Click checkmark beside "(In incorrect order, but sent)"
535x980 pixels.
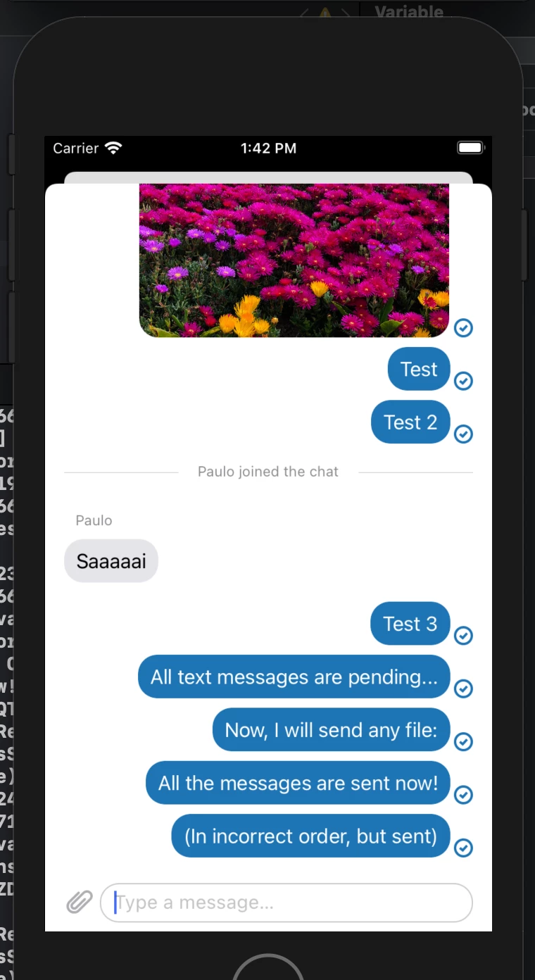coord(463,848)
